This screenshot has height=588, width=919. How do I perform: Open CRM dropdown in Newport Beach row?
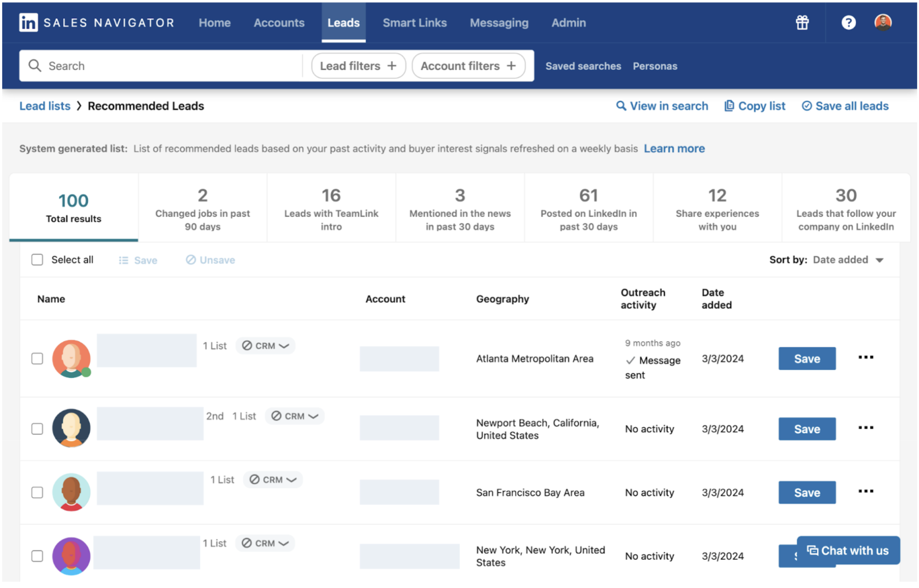click(x=295, y=416)
